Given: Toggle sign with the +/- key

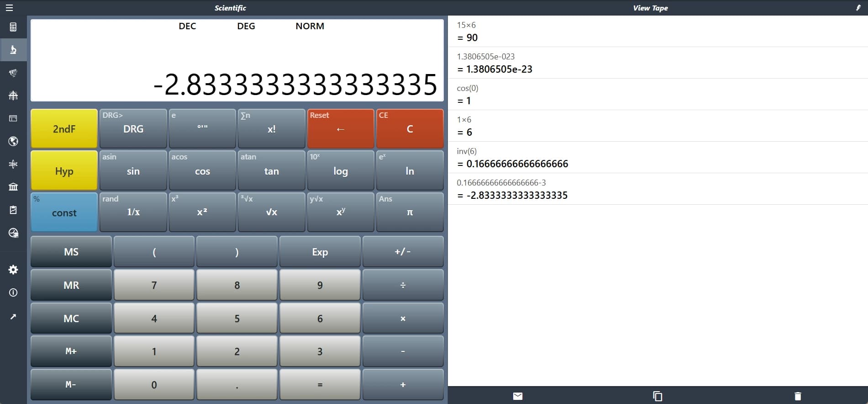Looking at the screenshot, I should (403, 251).
